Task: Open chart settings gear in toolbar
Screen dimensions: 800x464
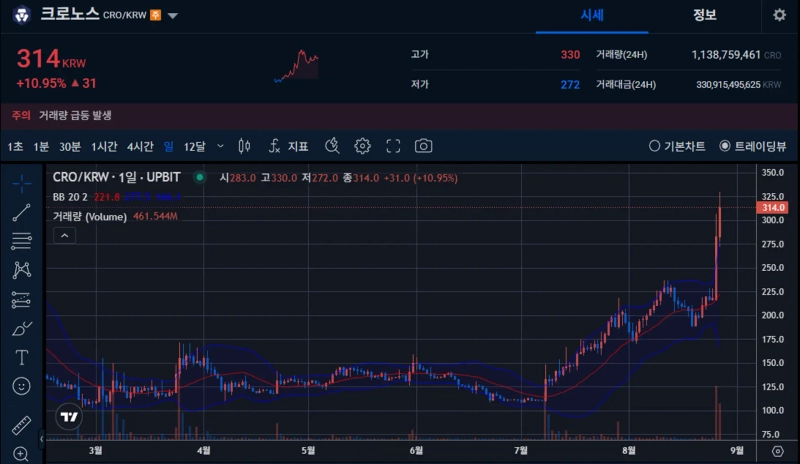Action: (362, 146)
